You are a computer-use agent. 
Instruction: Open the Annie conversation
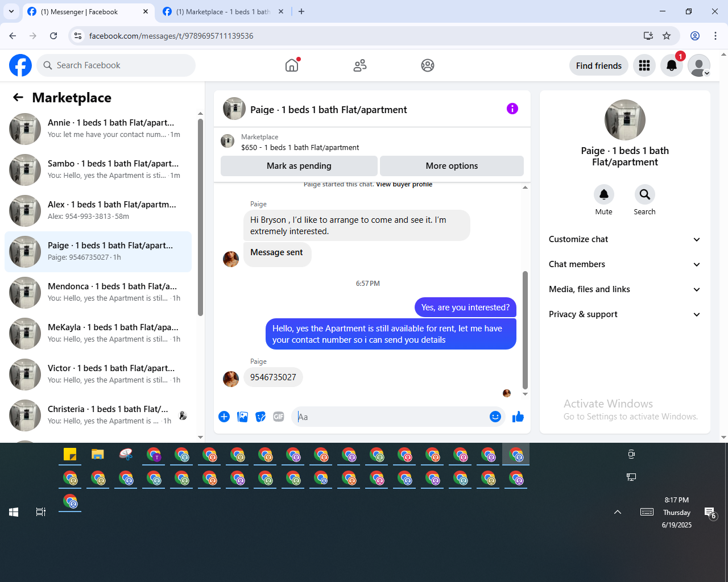tap(98, 128)
